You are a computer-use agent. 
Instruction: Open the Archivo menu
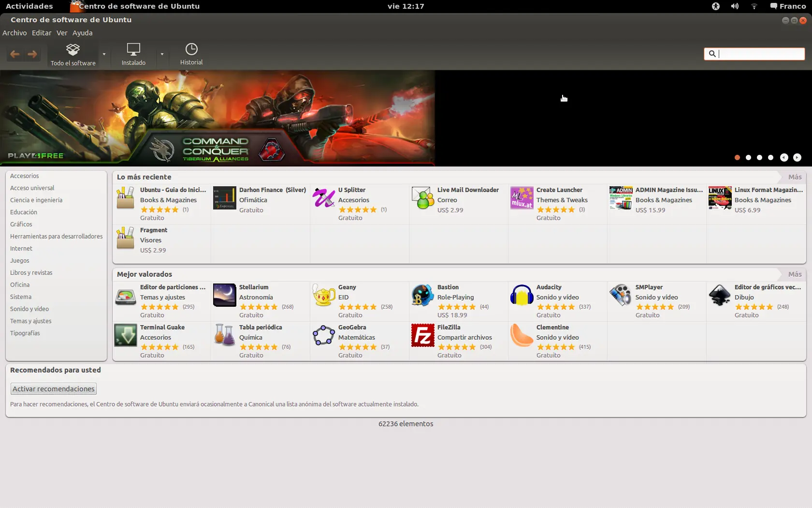point(14,33)
